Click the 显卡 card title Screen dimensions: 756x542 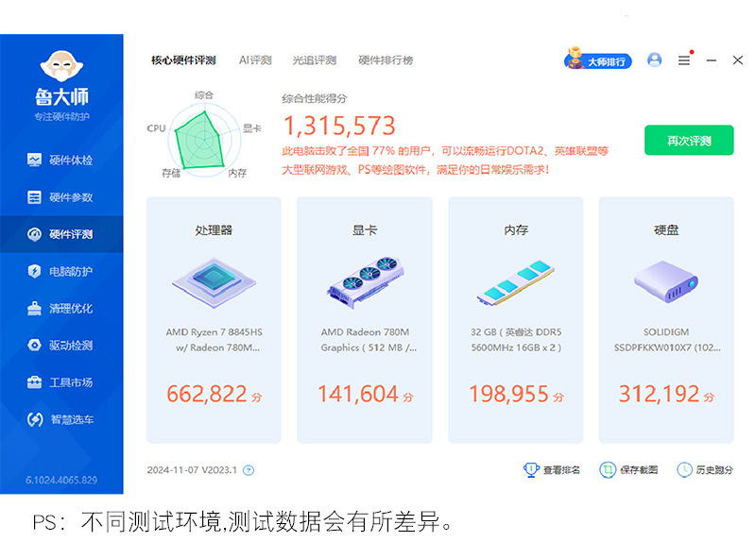click(x=365, y=230)
